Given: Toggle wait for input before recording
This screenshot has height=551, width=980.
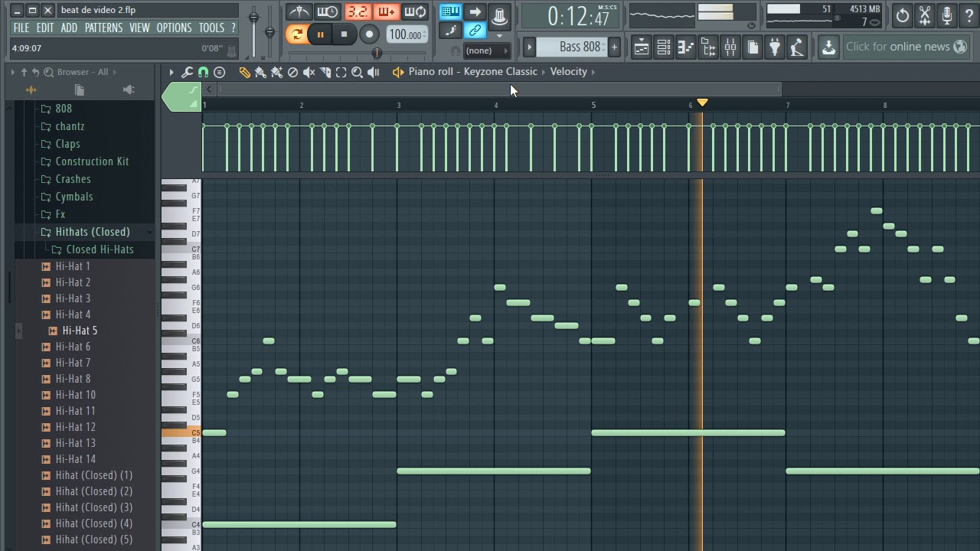Looking at the screenshot, I should coord(327,11).
